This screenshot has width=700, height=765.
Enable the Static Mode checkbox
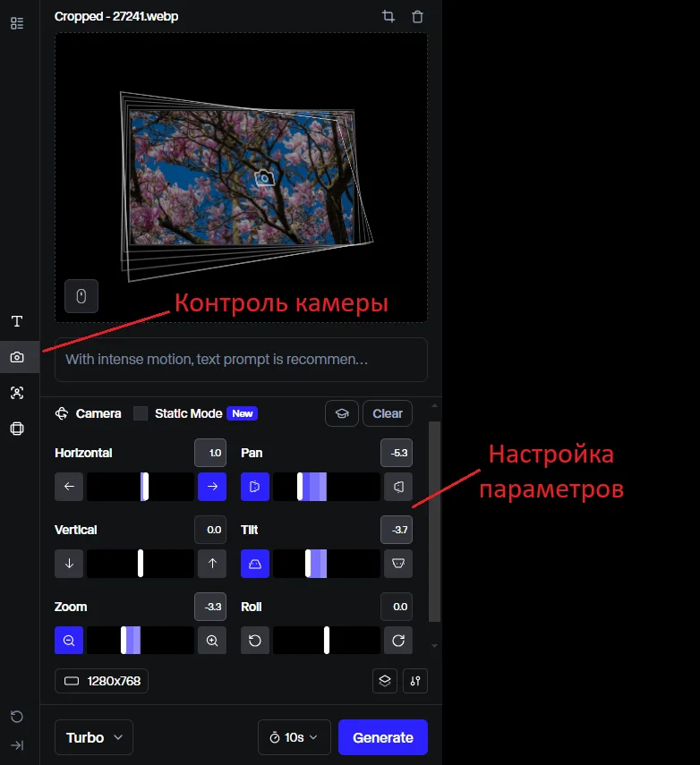[x=141, y=413]
